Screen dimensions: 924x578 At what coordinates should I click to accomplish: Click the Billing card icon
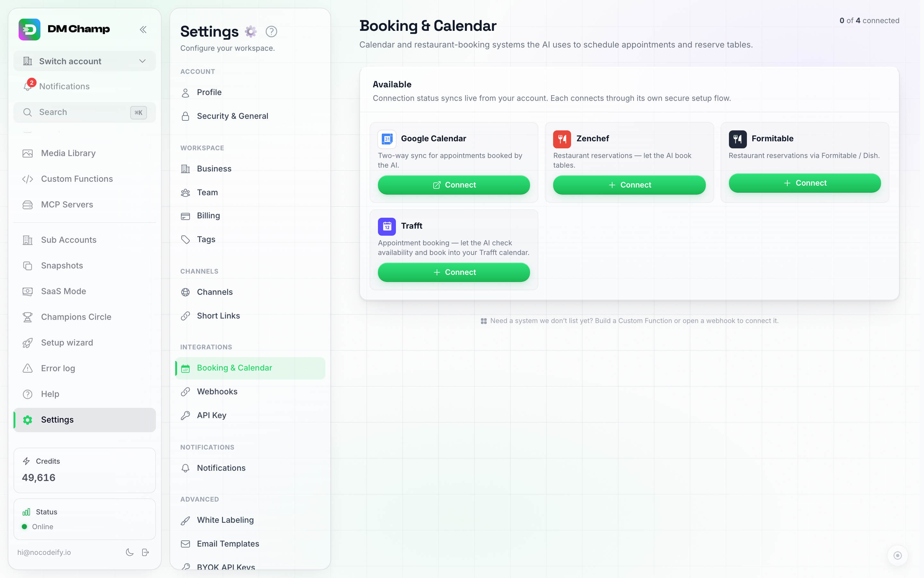[185, 216]
